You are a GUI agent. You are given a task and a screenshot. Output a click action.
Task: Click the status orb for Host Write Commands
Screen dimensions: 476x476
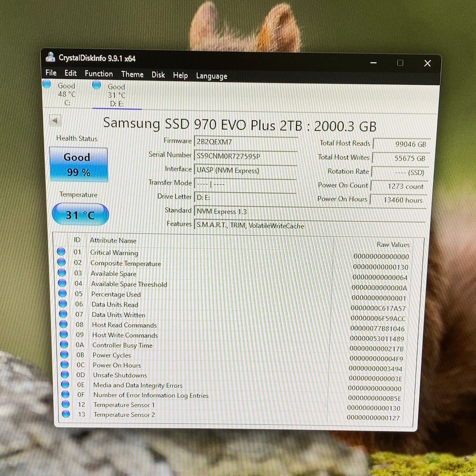tap(64, 334)
